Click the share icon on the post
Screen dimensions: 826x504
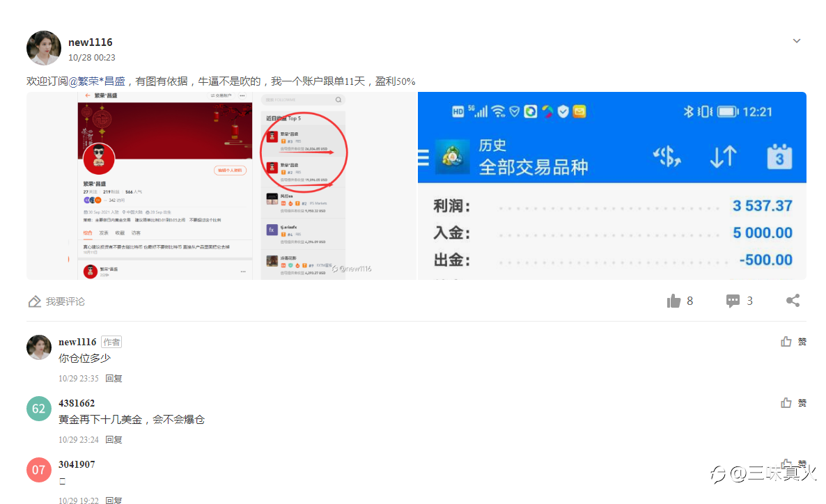[x=793, y=300]
